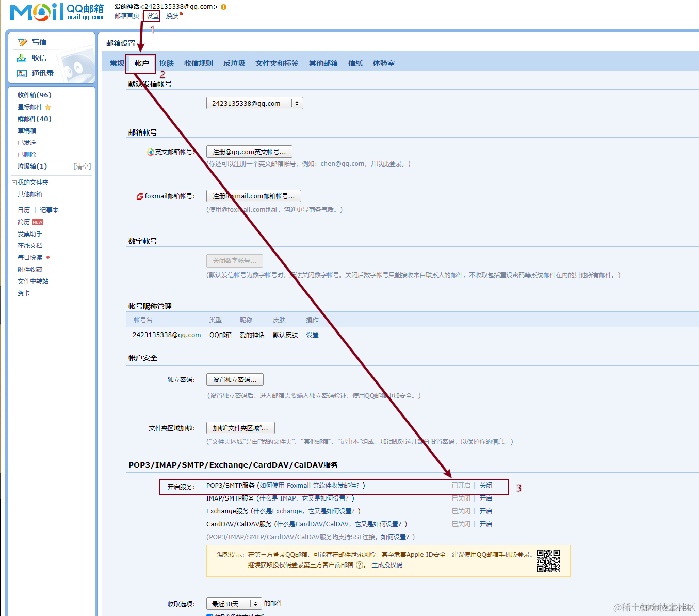Click the 生成授权码 link
The width and height of the screenshot is (699, 616).
(387, 565)
